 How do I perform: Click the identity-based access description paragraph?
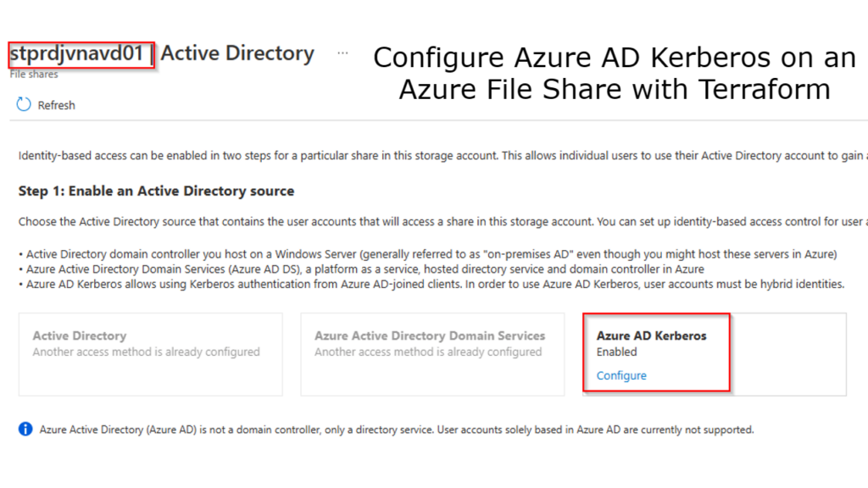coord(441,156)
